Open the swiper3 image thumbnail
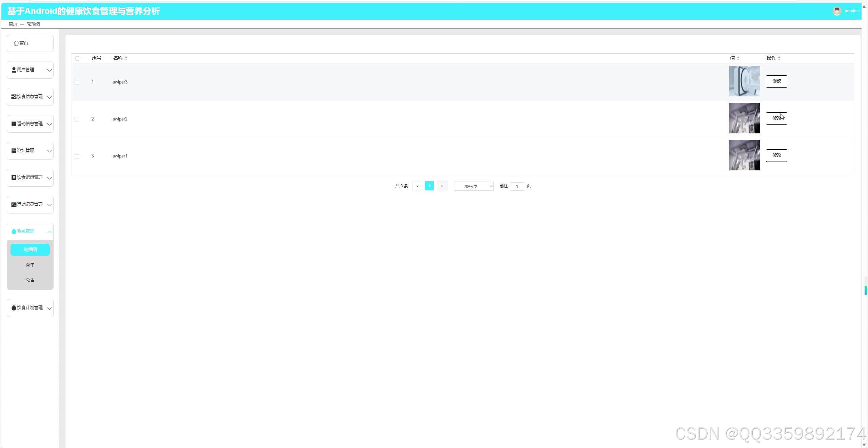This screenshot has width=868, height=448. pyautogui.click(x=744, y=81)
